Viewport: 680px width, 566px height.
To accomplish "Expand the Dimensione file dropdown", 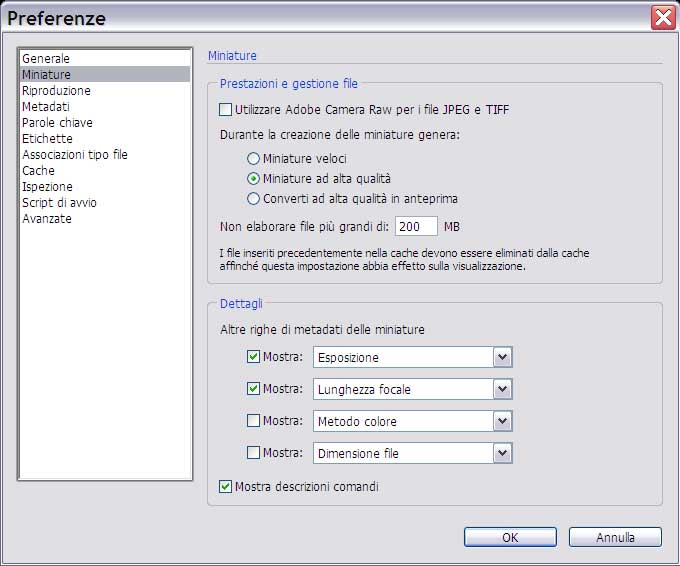I will 502,453.
